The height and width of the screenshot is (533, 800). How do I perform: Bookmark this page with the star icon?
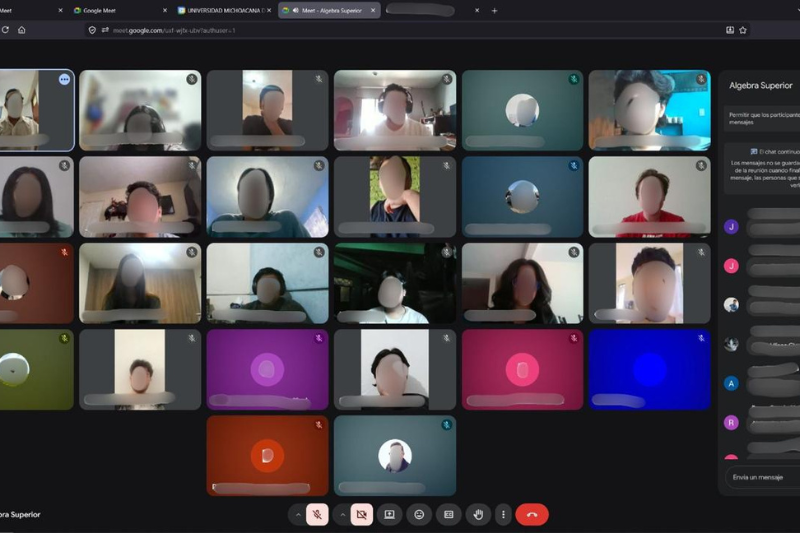point(743,30)
